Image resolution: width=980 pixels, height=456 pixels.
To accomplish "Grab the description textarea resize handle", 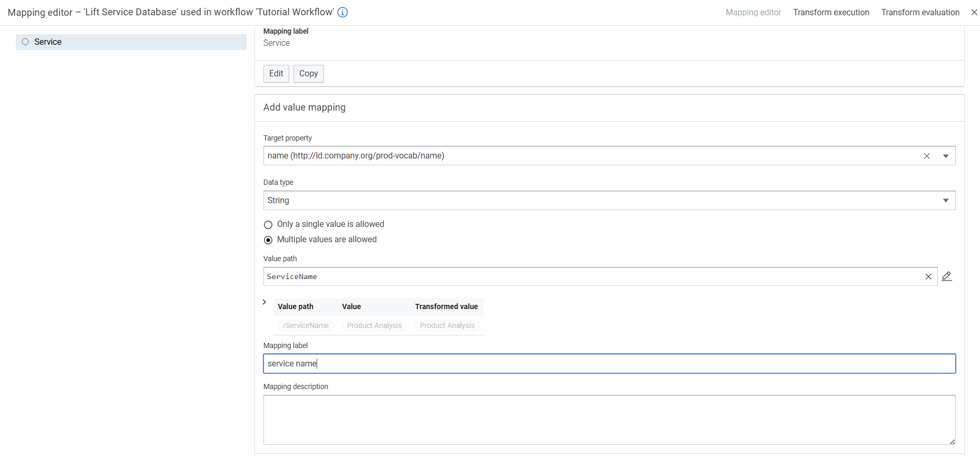I will pos(952,442).
